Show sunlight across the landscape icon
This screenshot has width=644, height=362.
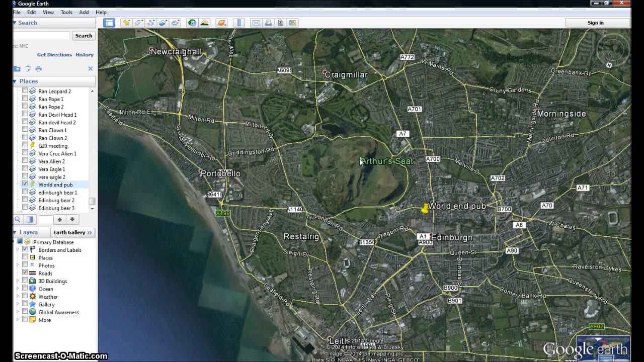204,23
